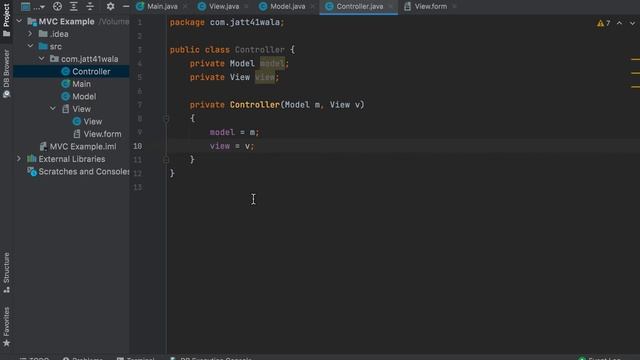Click fold marker at constructor closing brace
Viewport: 640px width, 360px height.
point(166,160)
